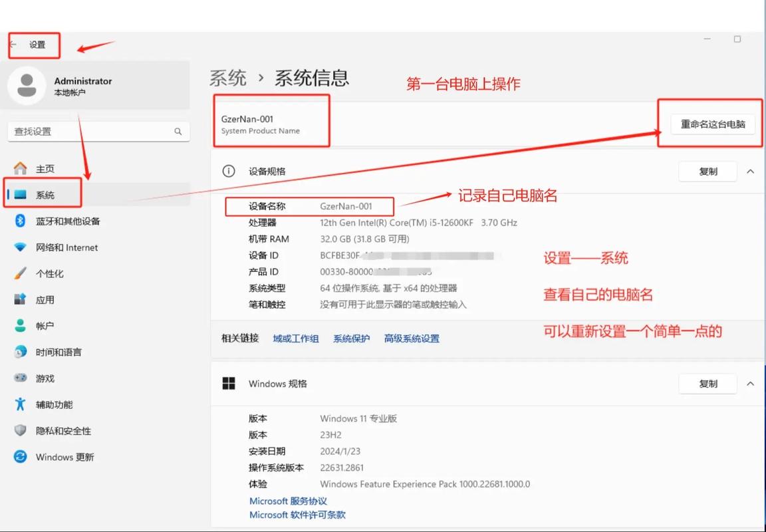Image resolution: width=766 pixels, height=532 pixels.
Task: Select the Windows 更新 sidebar icon
Action: point(19,457)
